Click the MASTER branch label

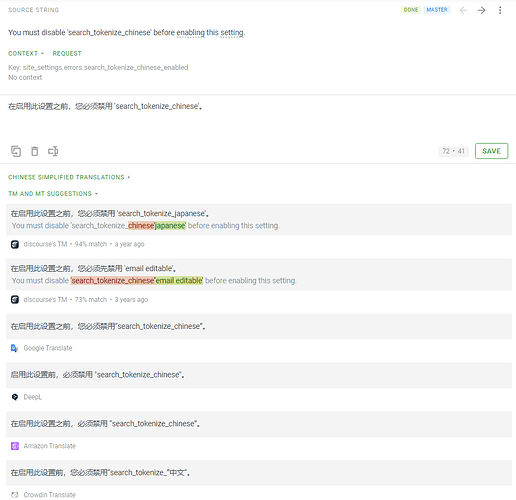437,10
